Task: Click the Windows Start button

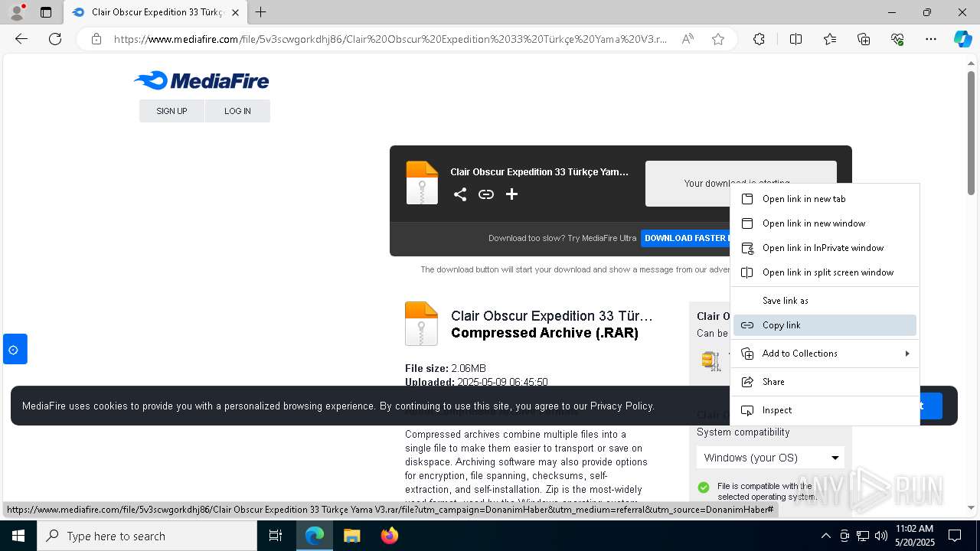Action: [18, 536]
